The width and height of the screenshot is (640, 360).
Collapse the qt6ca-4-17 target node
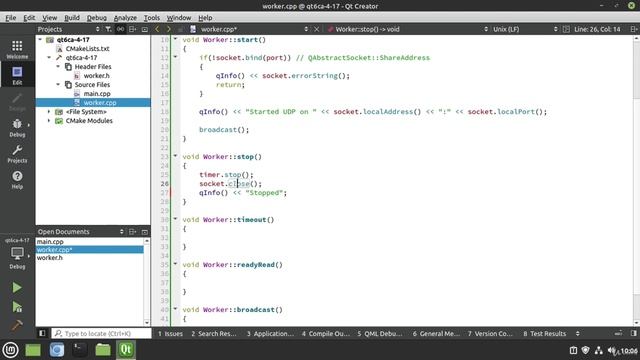click(x=49, y=58)
